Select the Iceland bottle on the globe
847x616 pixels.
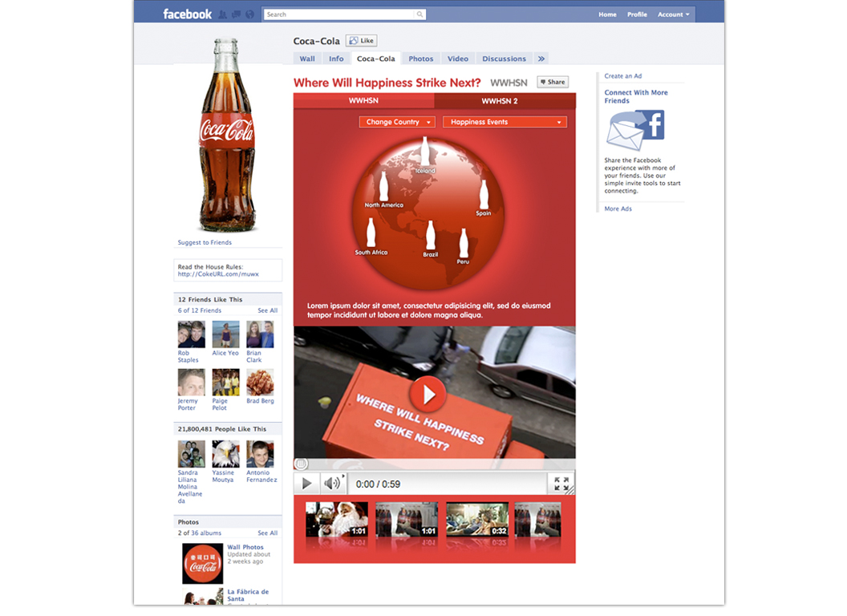point(425,152)
